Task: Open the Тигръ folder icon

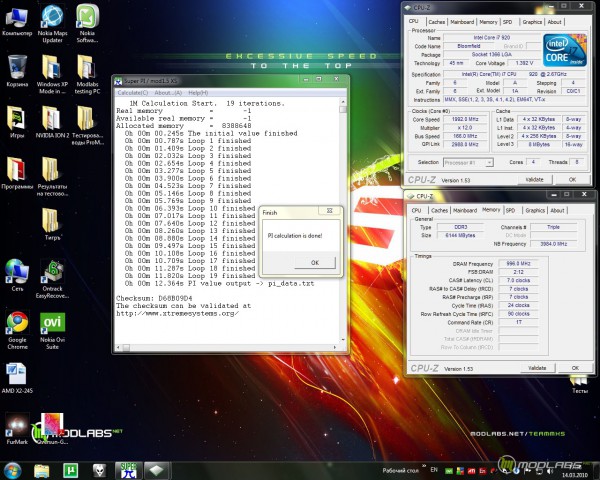Action: [x=52, y=224]
